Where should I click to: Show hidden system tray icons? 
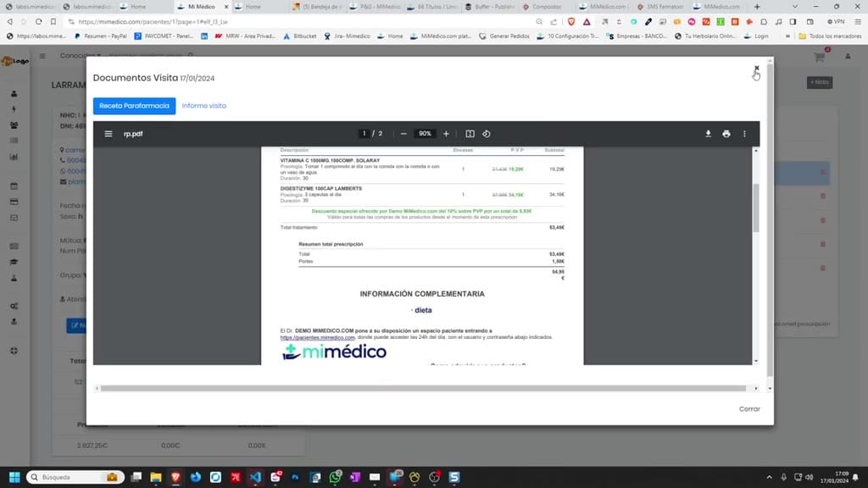pyautogui.click(x=769, y=477)
